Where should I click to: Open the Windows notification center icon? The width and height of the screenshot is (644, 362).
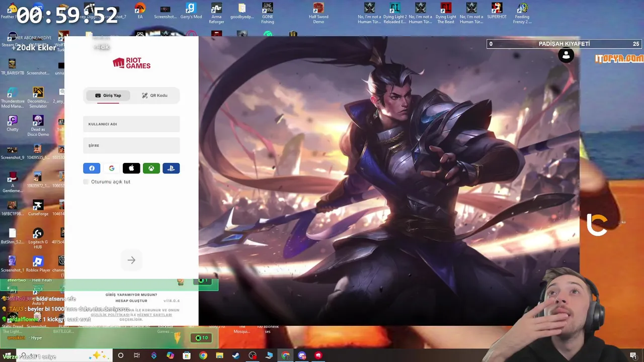[633, 355]
